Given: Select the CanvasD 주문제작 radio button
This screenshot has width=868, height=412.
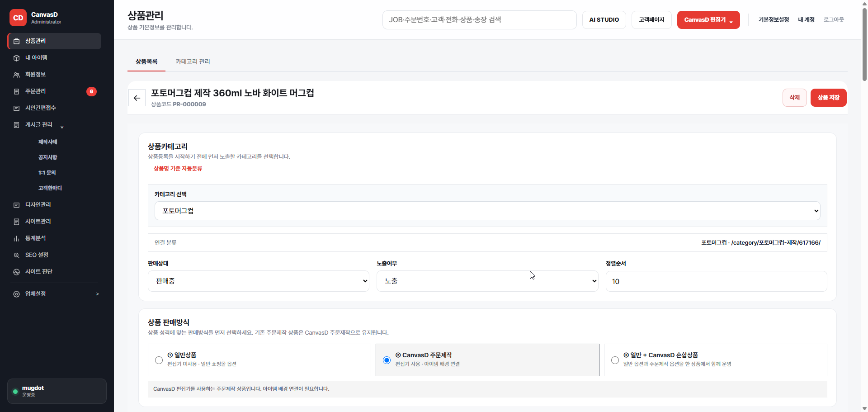Looking at the screenshot, I should 387,360.
